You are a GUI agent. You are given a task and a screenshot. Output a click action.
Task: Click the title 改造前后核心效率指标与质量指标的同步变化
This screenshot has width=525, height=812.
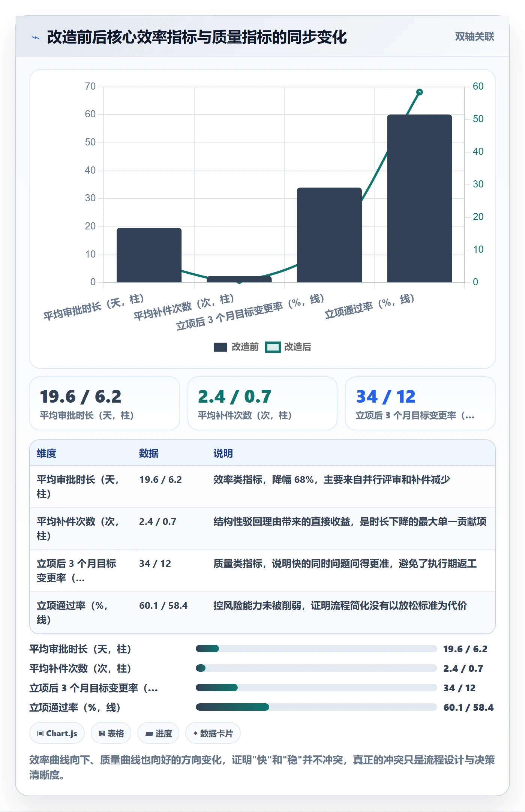tap(197, 37)
